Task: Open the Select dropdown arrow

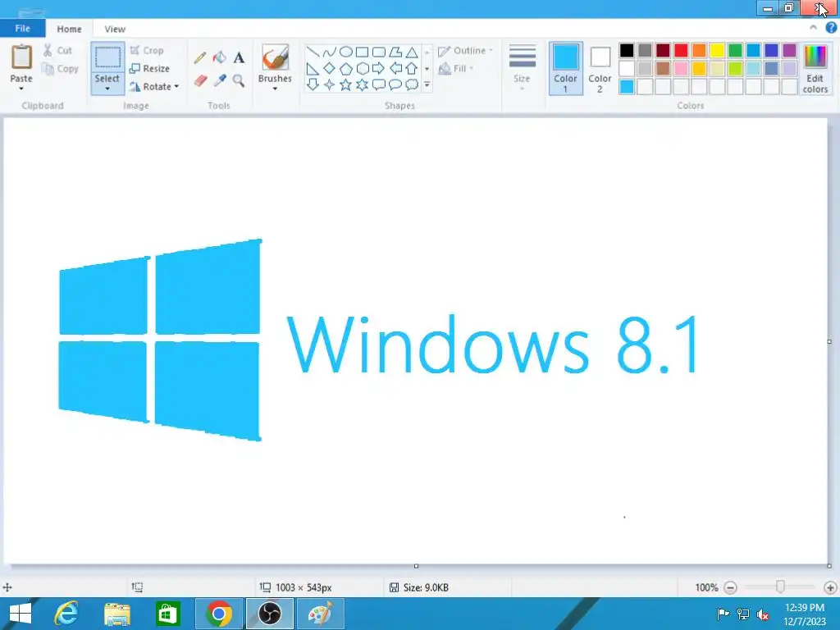Action: (107, 89)
